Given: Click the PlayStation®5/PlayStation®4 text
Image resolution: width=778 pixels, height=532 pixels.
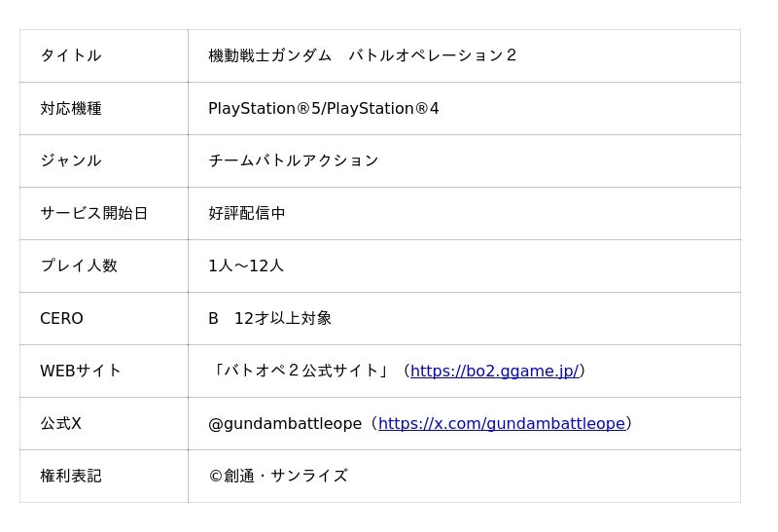Looking at the screenshot, I should coord(323,108).
